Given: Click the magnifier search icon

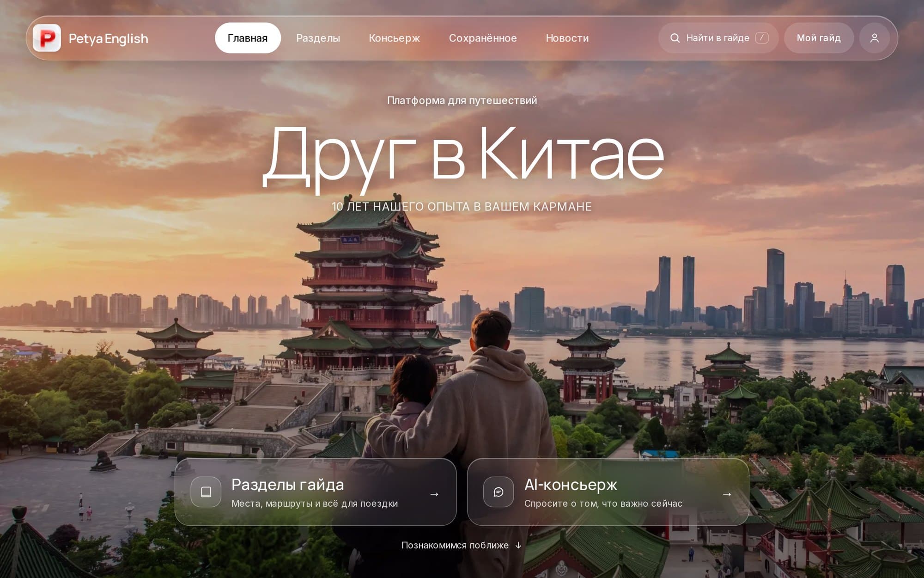Looking at the screenshot, I should pyautogui.click(x=675, y=38).
